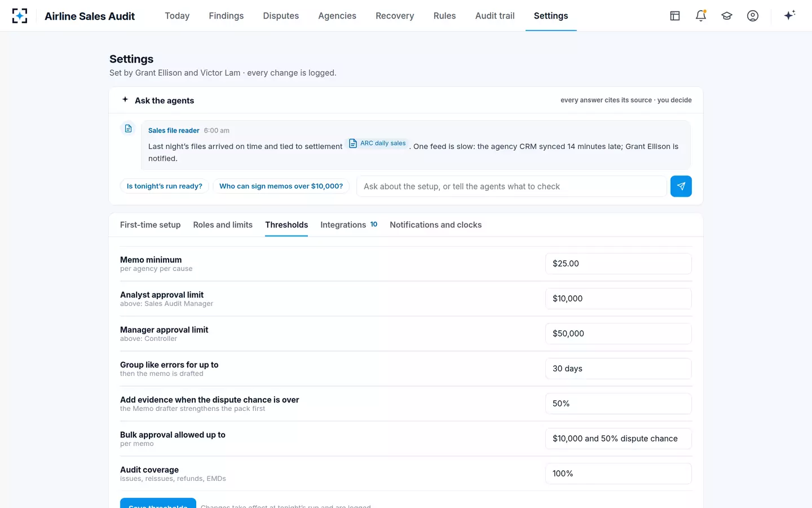Image resolution: width=812 pixels, height=508 pixels.
Task: Open the user profile icon
Action: [753, 16]
